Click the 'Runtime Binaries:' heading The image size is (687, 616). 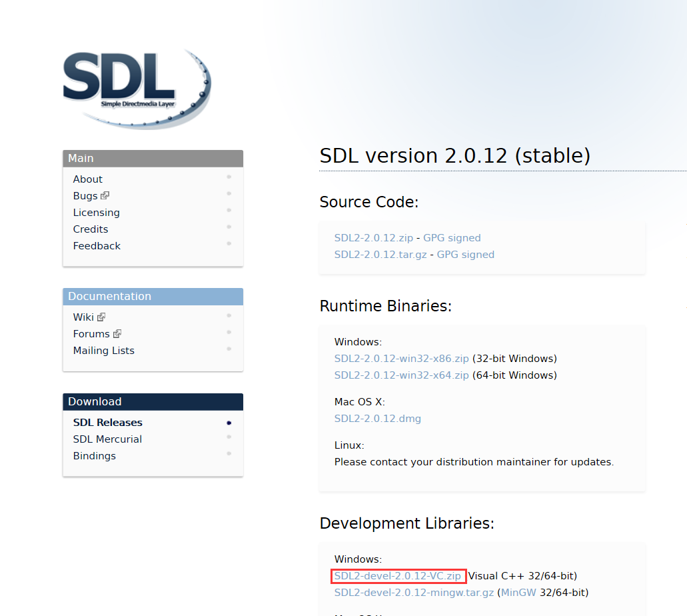point(386,305)
